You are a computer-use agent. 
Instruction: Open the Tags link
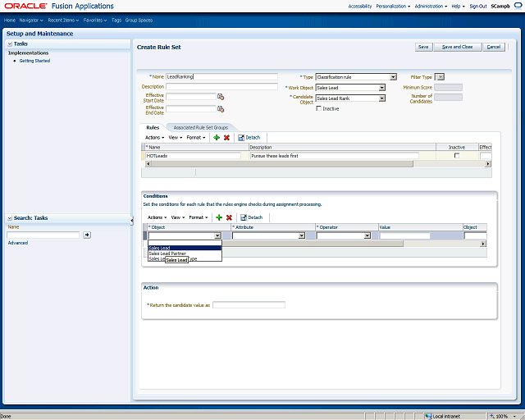[x=116, y=21]
